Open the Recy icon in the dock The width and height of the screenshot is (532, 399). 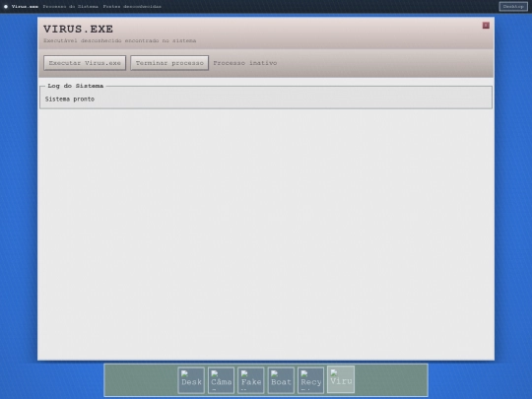(310, 380)
